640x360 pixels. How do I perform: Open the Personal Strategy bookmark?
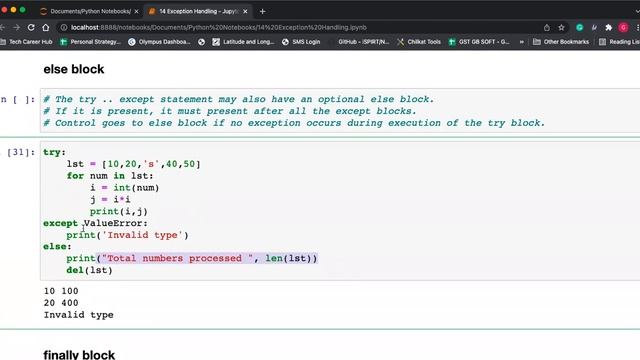(90, 42)
